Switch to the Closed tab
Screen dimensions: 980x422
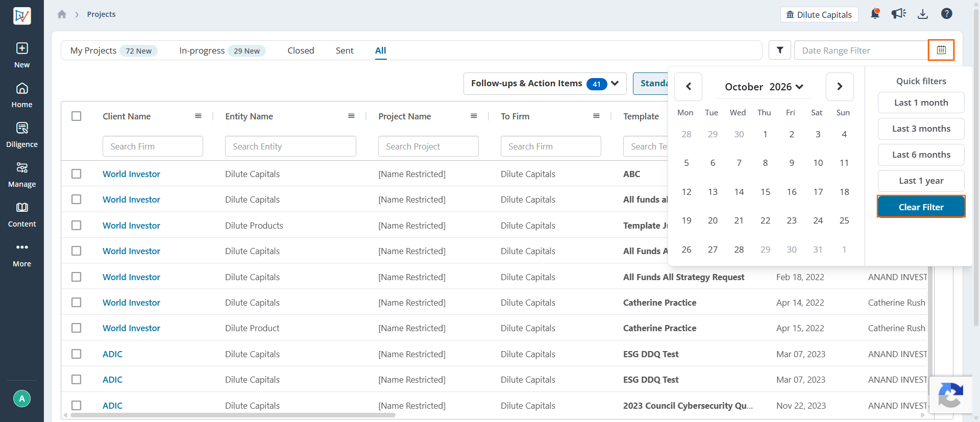click(x=301, y=51)
